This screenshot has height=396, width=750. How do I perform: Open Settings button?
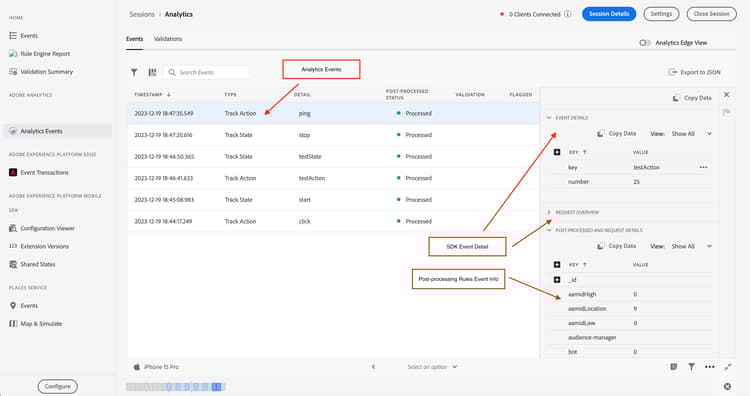click(661, 14)
